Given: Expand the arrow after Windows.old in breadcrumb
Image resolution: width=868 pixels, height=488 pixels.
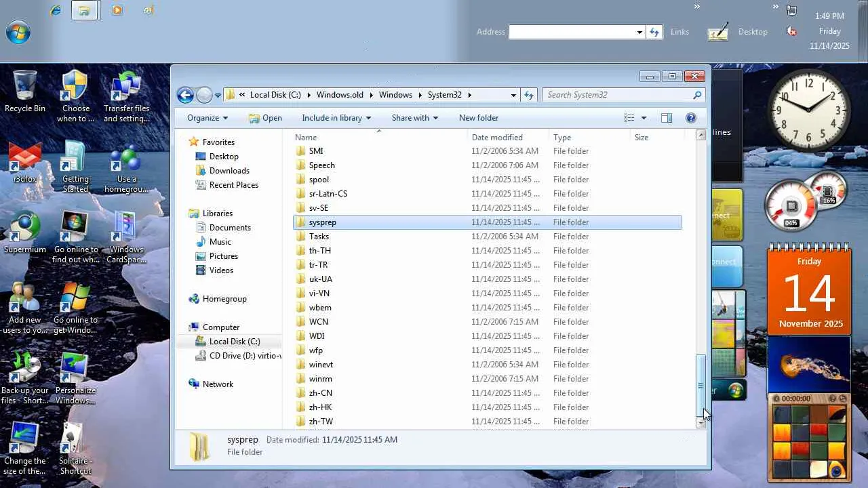Looking at the screenshot, I should [x=373, y=95].
